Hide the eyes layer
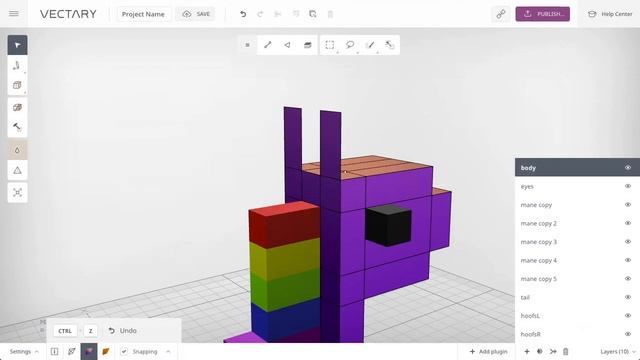Image resolution: width=640 pixels, height=360 pixels. (628, 186)
